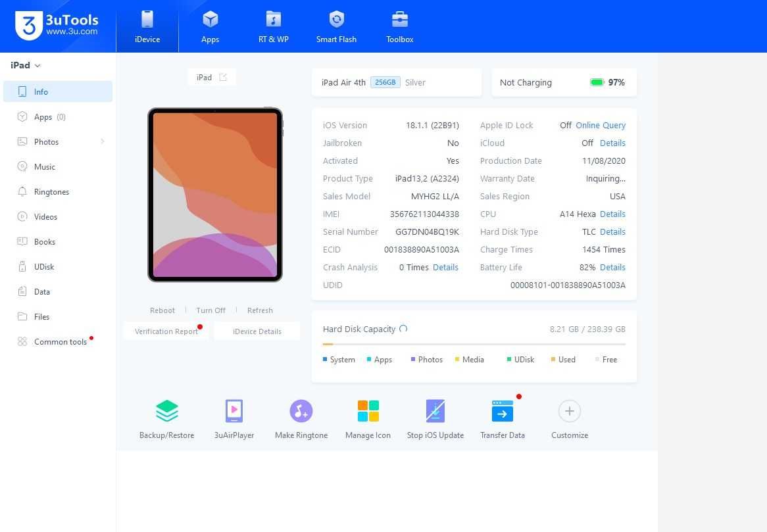Open Battery Life Details link
Viewport: 767px width, 532px height.
[x=613, y=268]
